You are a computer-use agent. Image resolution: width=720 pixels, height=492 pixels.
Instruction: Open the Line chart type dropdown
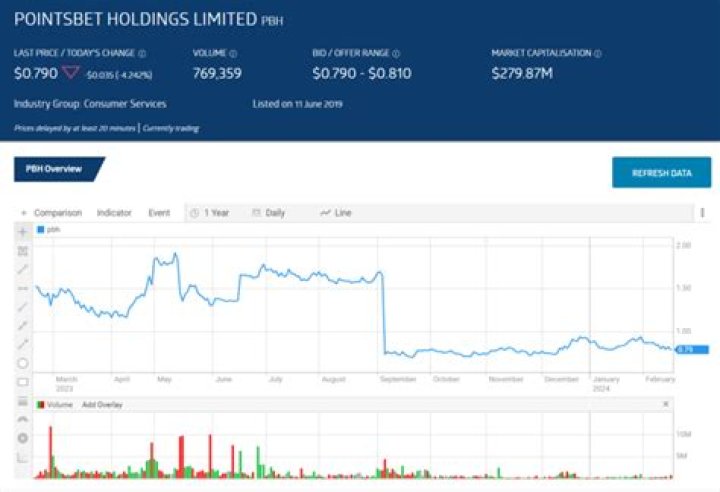tap(336, 213)
